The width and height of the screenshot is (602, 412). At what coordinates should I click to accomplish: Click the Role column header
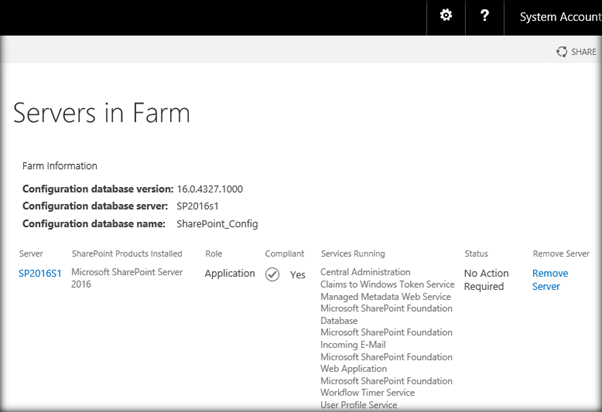(214, 253)
